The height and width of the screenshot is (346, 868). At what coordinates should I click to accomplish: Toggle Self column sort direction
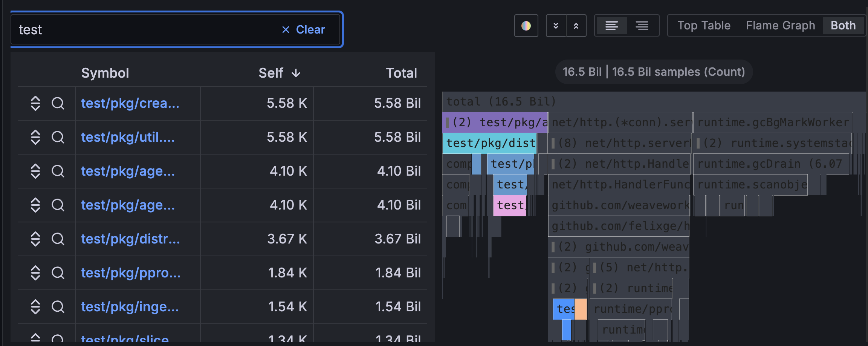pyautogui.click(x=279, y=73)
